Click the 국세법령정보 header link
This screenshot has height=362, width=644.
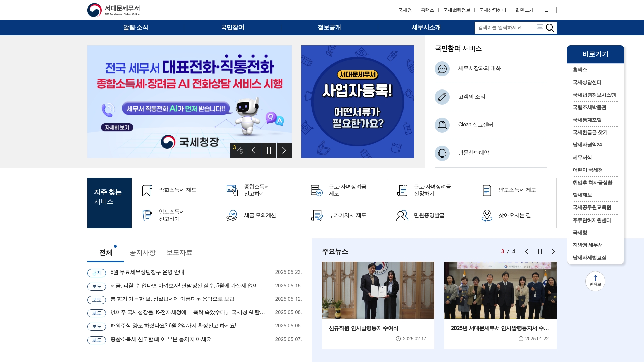coord(457,10)
